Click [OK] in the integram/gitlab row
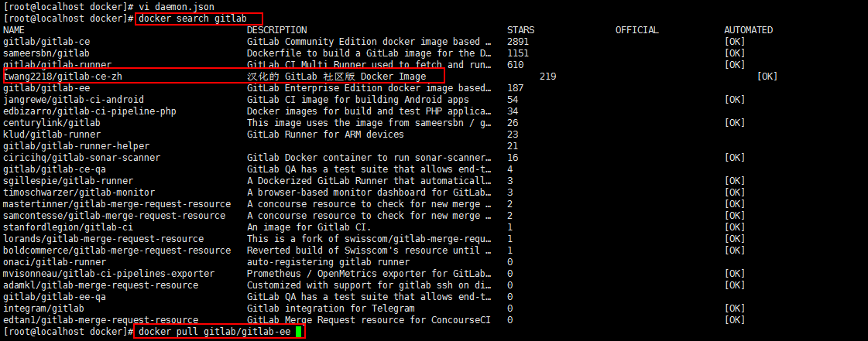The width and height of the screenshot is (868, 341). click(x=735, y=309)
